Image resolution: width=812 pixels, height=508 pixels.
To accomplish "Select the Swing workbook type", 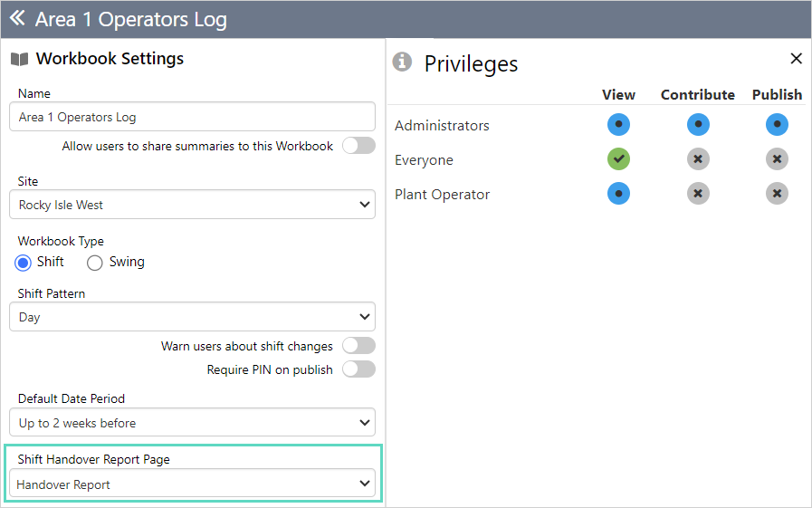I will tap(95, 263).
